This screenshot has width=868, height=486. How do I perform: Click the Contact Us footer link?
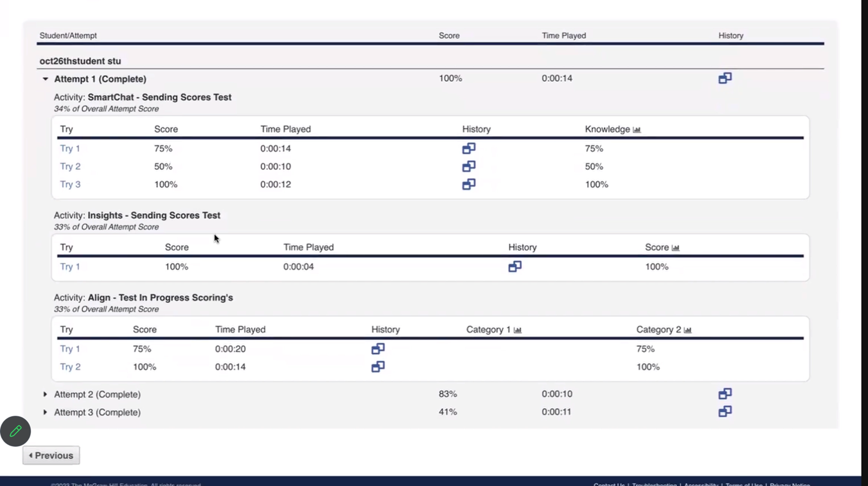[x=609, y=484]
